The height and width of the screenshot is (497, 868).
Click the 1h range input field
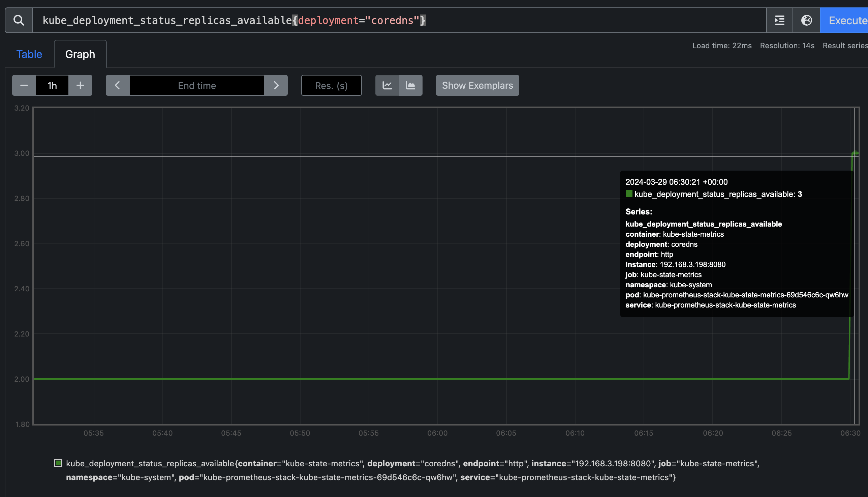coord(52,85)
